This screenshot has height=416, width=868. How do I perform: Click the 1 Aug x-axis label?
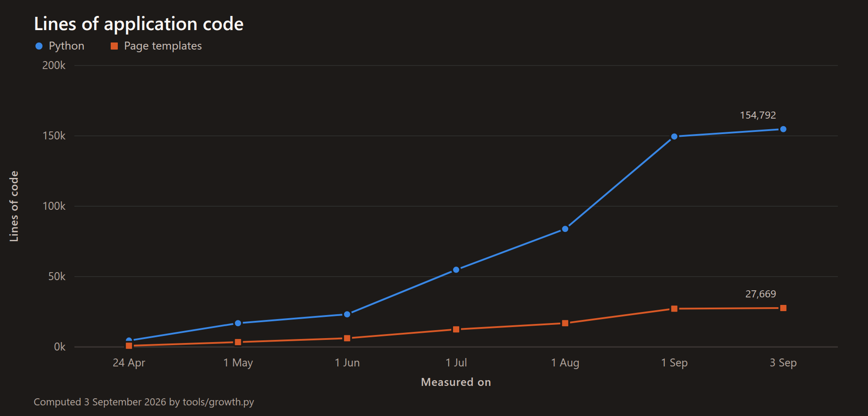[x=565, y=363]
